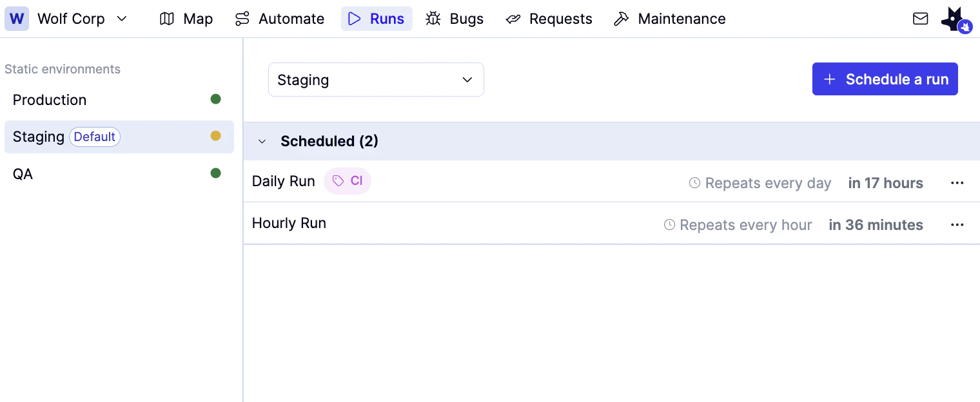The image size is (980, 402).
Task: Click the Default badge next to Staging
Action: point(94,137)
